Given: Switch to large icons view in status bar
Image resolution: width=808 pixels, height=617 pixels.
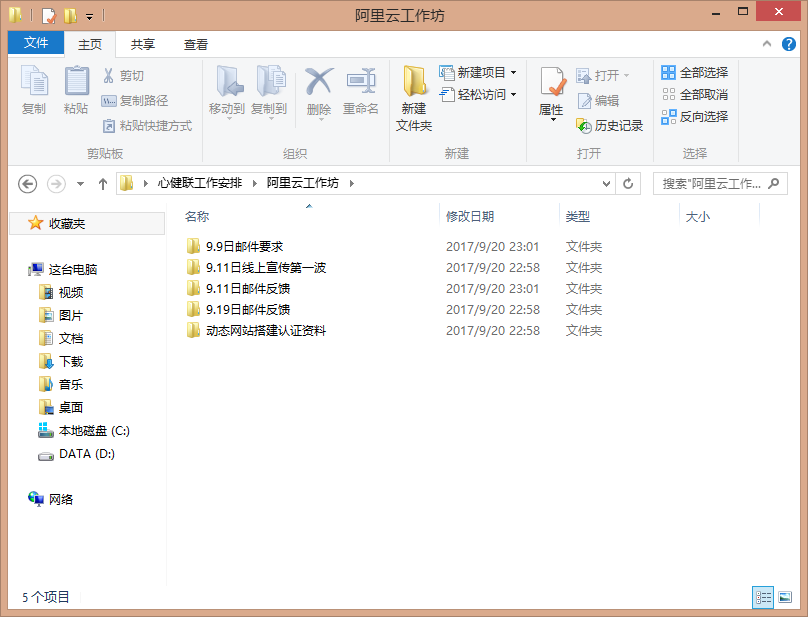Looking at the screenshot, I should 786,597.
